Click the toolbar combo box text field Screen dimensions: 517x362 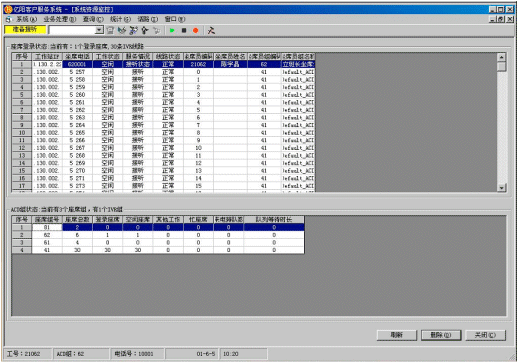tap(72, 30)
